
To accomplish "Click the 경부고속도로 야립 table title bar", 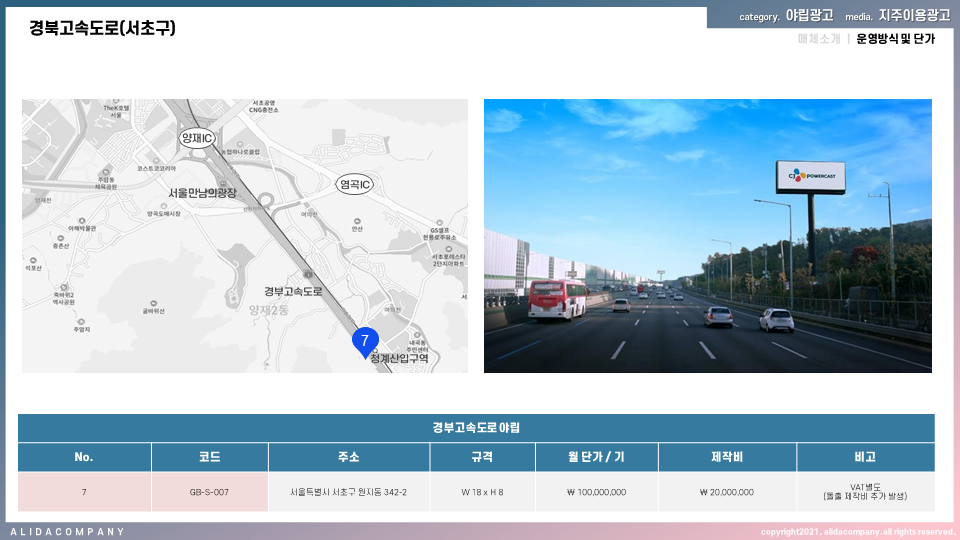I will pos(476,428).
